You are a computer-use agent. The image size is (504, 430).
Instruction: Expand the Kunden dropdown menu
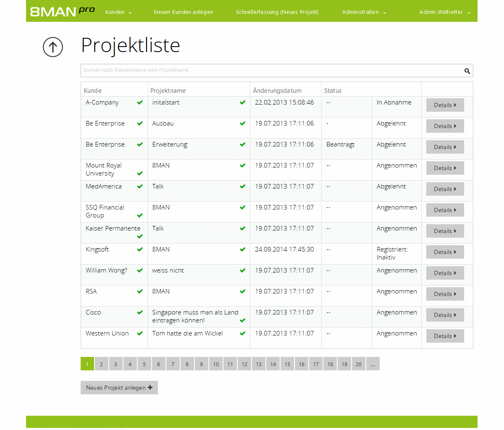(118, 12)
